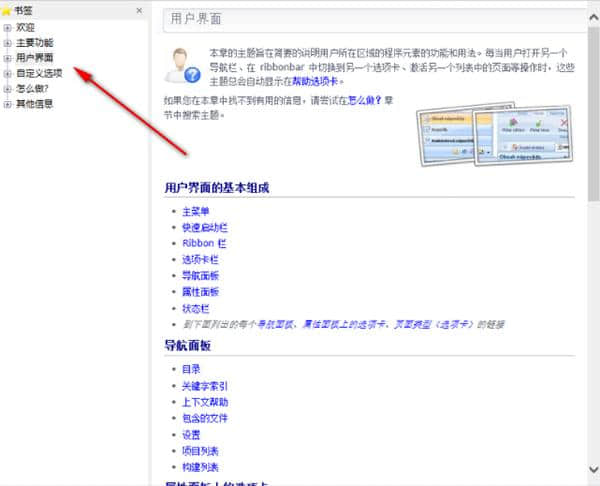Screen dimensions: 600x486
Task: Select 怎么做? in the bookmarks tree
Action: pos(32,88)
